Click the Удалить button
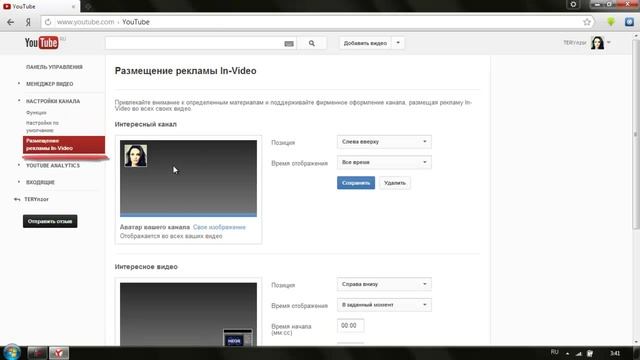The width and height of the screenshot is (640, 360). coord(395,183)
